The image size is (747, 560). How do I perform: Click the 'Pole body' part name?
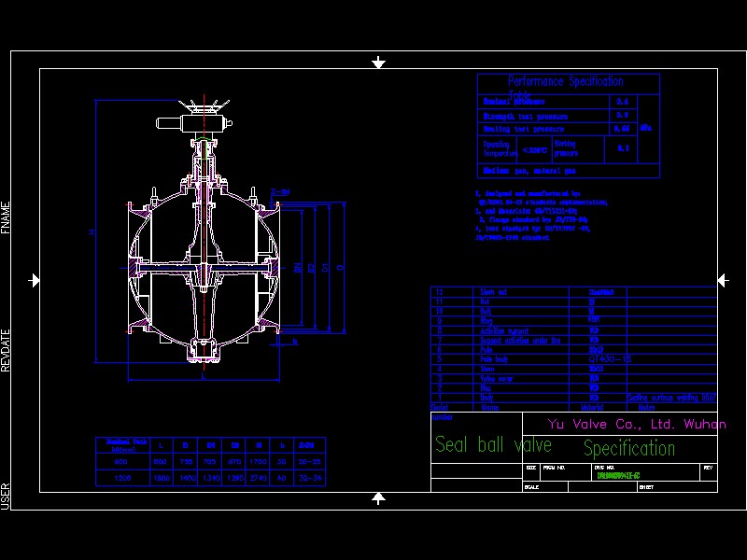click(x=494, y=359)
